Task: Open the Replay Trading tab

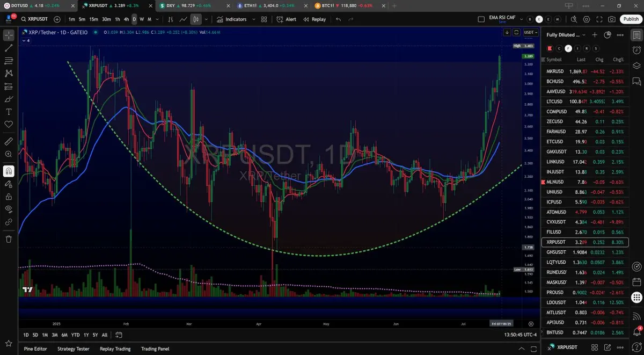Action: coord(115,349)
